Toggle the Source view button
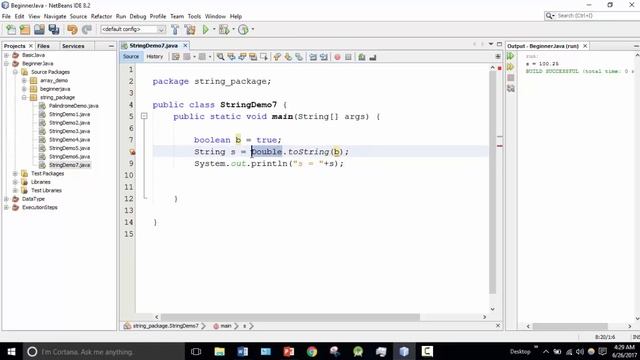Screen dimensions: 640x360 pyautogui.click(x=131, y=57)
